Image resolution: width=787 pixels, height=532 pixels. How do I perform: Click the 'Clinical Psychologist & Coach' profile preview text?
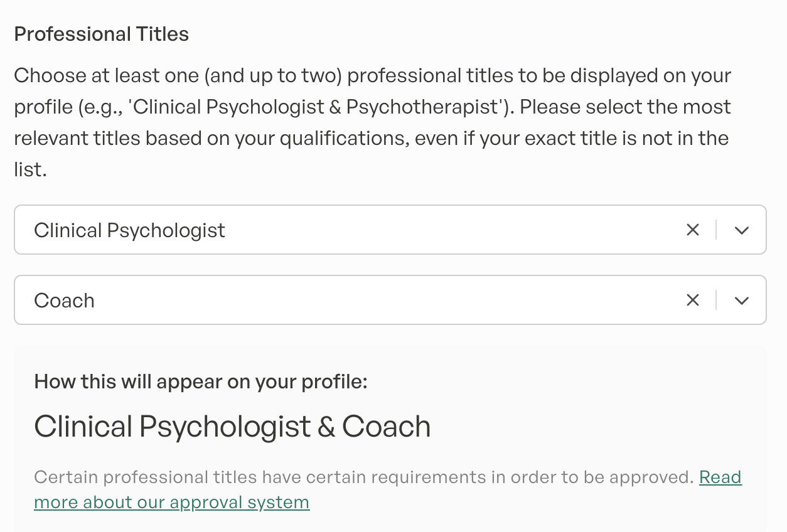click(232, 427)
